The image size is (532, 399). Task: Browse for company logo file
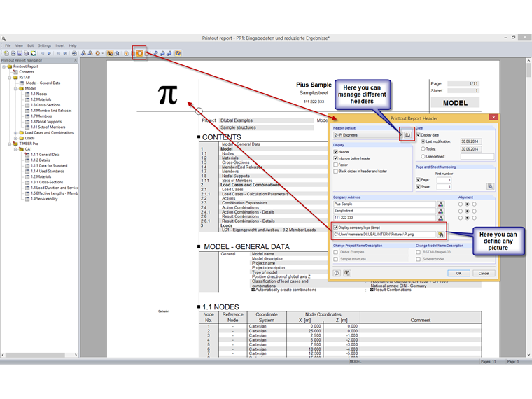click(440, 234)
